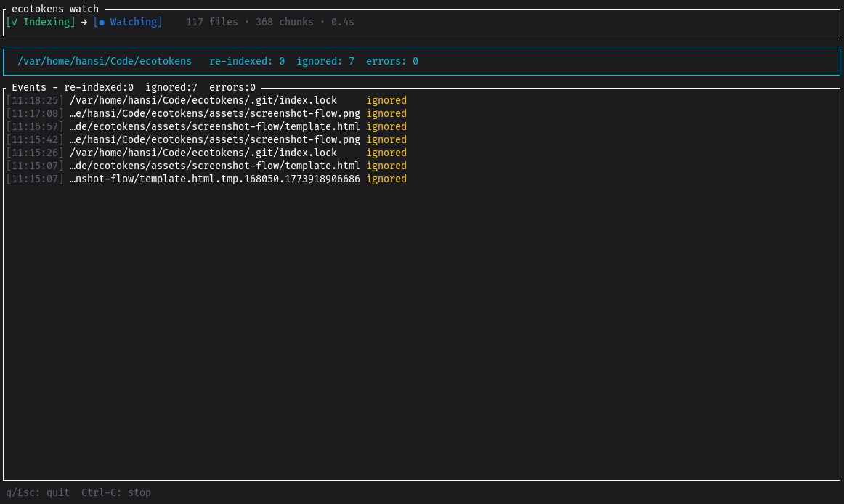The width and height of the screenshot is (844, 504).
Task: Click 'errors:0' in the Events header
Action: pos(232,87)
